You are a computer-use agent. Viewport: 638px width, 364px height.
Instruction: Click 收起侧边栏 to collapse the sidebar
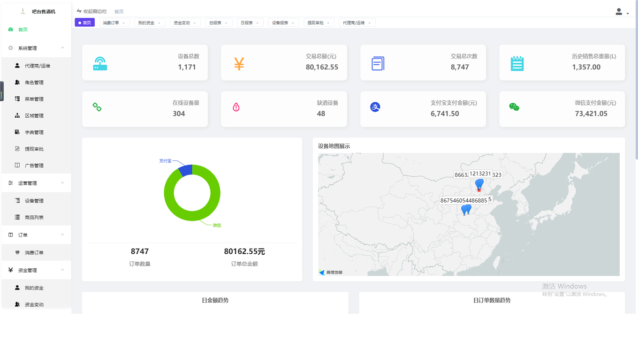coord(92,11)
